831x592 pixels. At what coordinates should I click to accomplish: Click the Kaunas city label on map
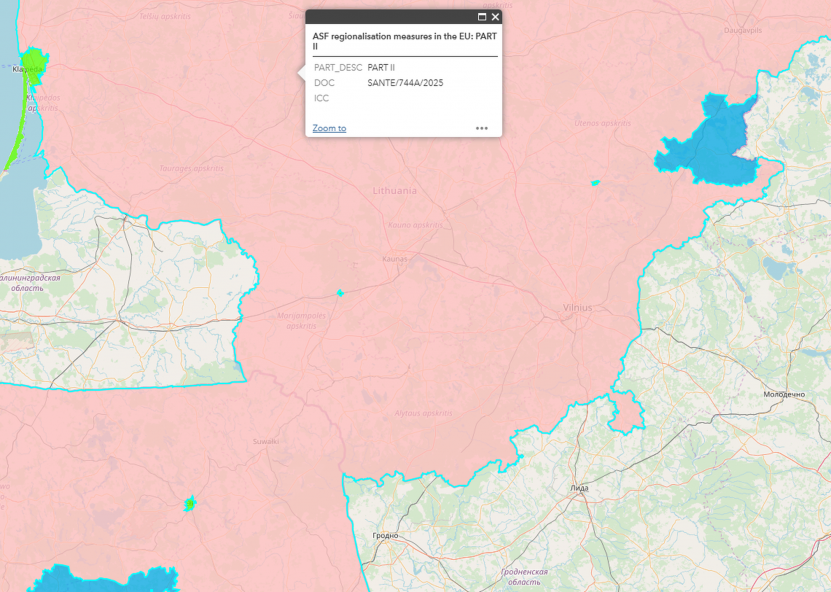tap(395, 259)
